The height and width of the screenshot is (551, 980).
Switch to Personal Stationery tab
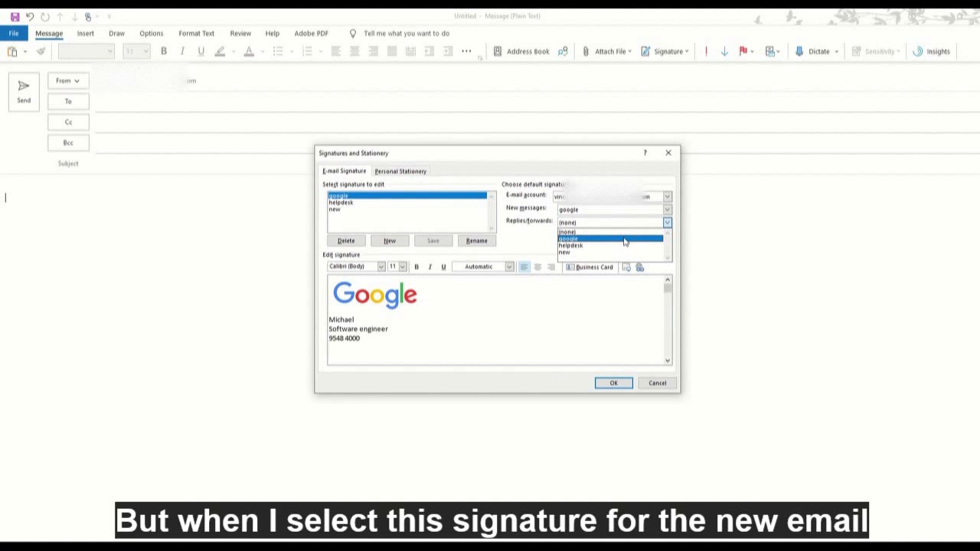click(400, 171)
